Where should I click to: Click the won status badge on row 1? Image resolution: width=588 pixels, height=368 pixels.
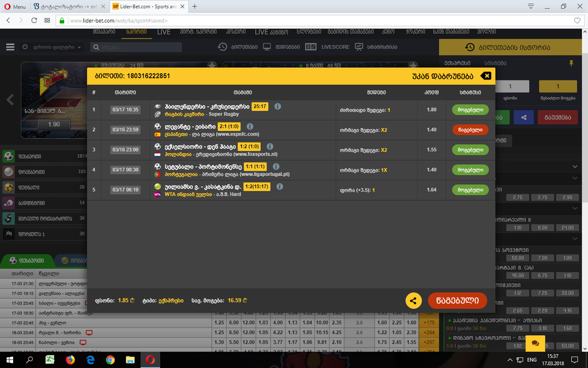point(470,110)
